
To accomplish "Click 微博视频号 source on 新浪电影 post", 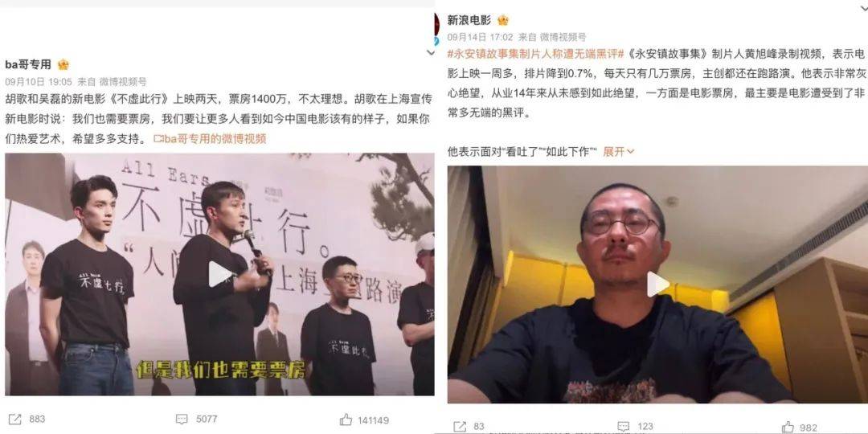I will tap(563, 37).
